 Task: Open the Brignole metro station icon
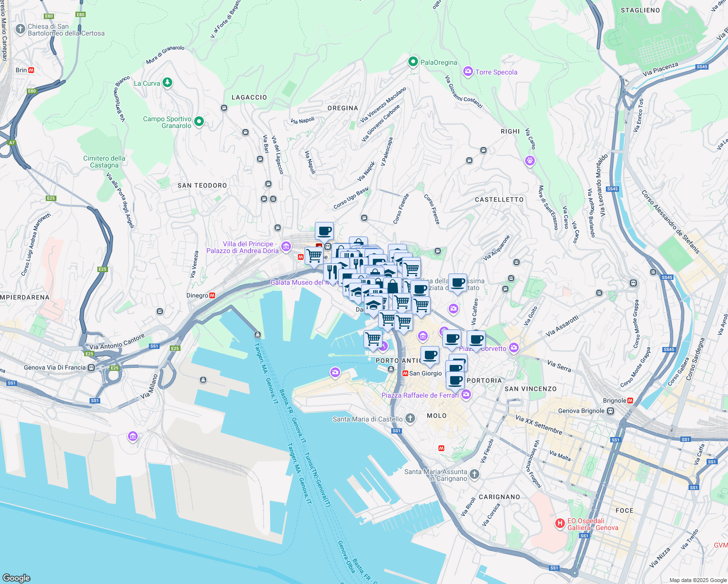tap(630, 401)
